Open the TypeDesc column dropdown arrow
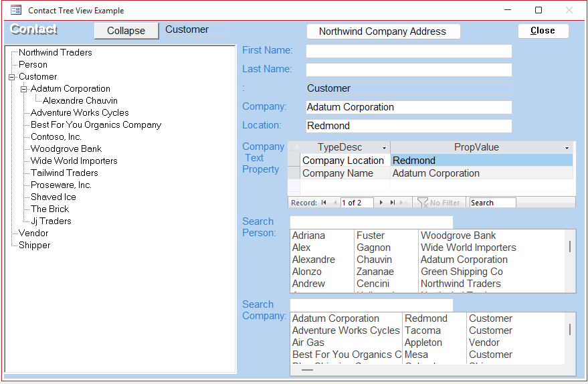The width and height of the screenshot is (588, 384). click(x=384, y=148)
